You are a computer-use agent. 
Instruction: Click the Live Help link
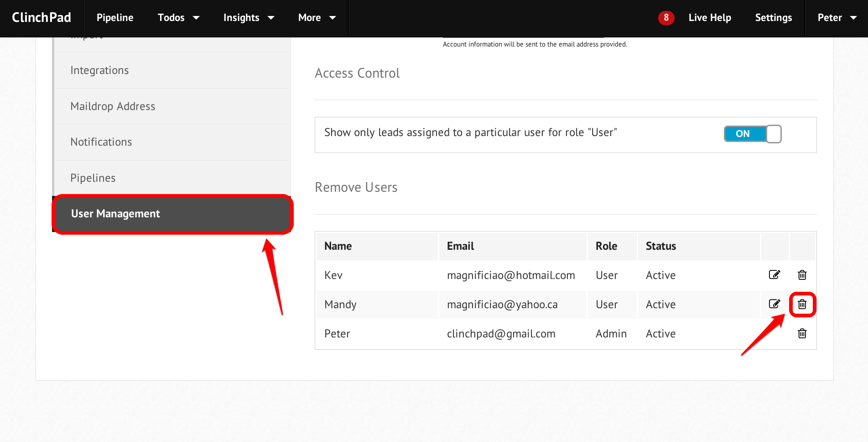710,18
